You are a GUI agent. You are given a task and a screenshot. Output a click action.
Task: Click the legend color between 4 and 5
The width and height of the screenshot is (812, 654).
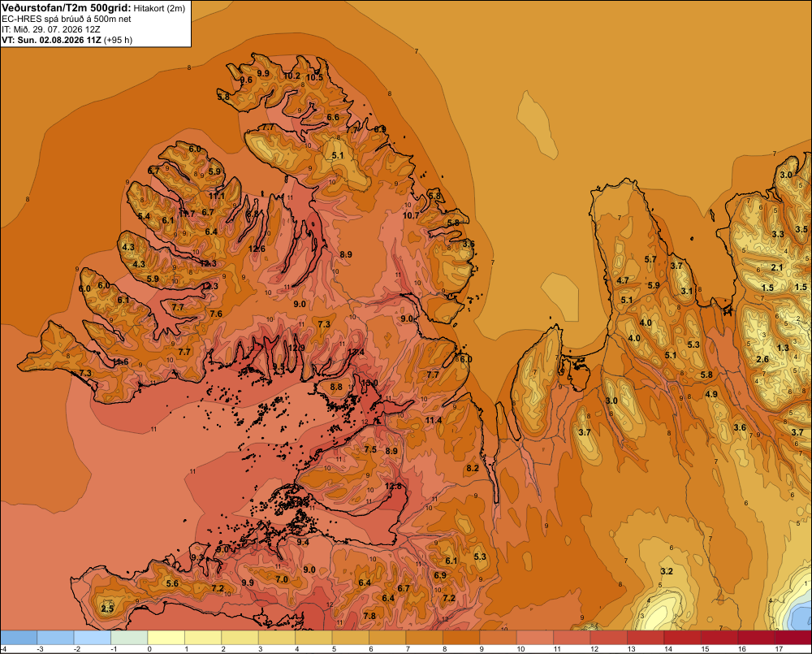313,638
